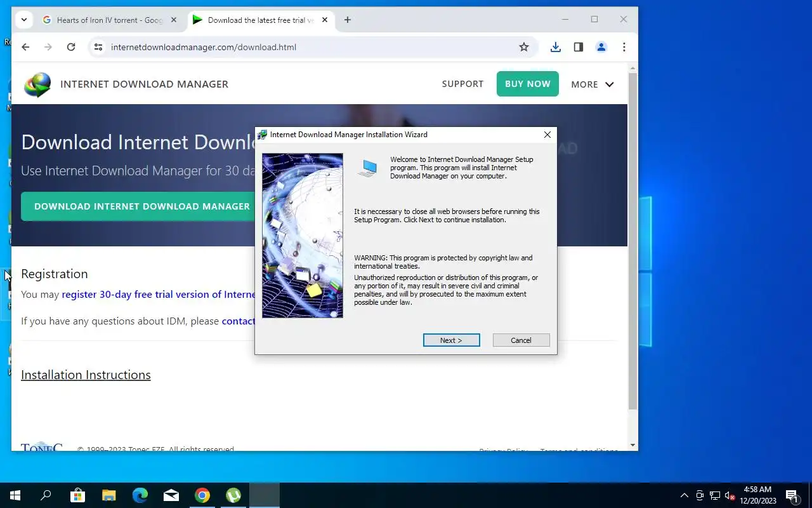Click the contact link for IDM questions
Image resolution: width=812 pixels, height=508 pixels.
pyautogui.click(x=239, y=321)
